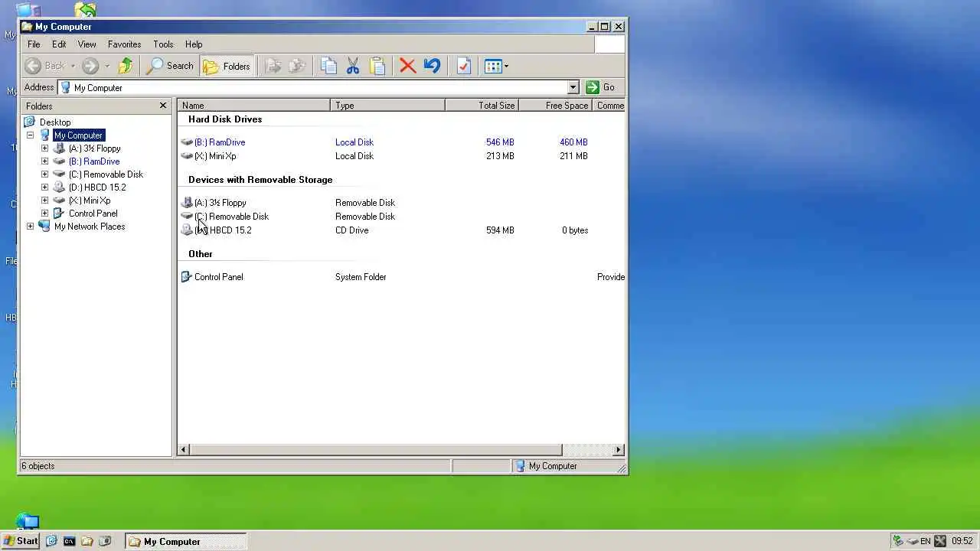Launch command prompt from quick launch

point(69,541)
